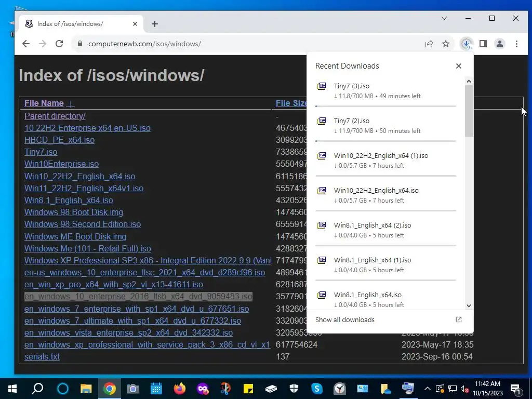Close the Recent Downloads popup
The height and width of the screenshot is (399, 532).
pyautogui.click(x=459, y=66)
